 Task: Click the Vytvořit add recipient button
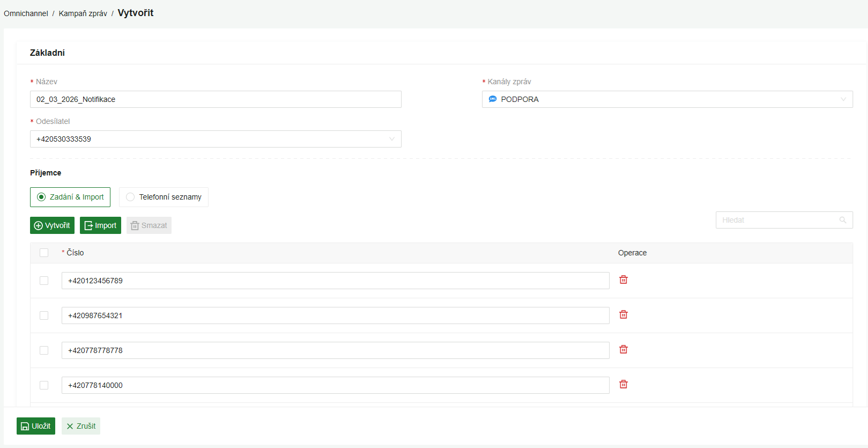tap(52, 225)
